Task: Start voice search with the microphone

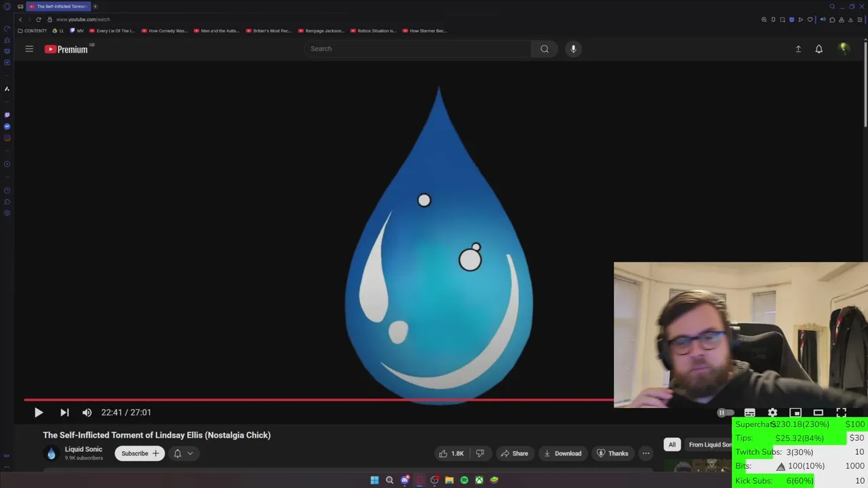Action: tap(573, 49)
